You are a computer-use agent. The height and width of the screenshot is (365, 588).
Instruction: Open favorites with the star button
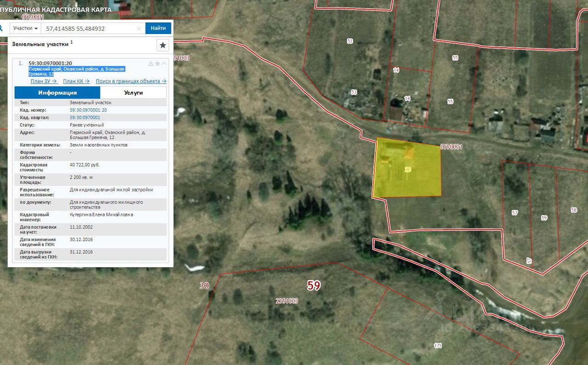click(163, 45)
